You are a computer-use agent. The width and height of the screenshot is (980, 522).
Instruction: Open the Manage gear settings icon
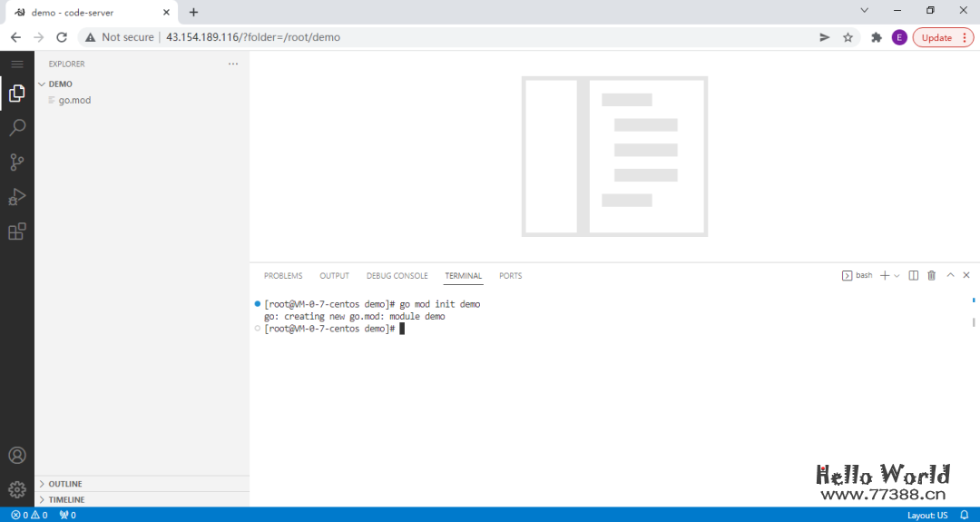pos(16,489)
